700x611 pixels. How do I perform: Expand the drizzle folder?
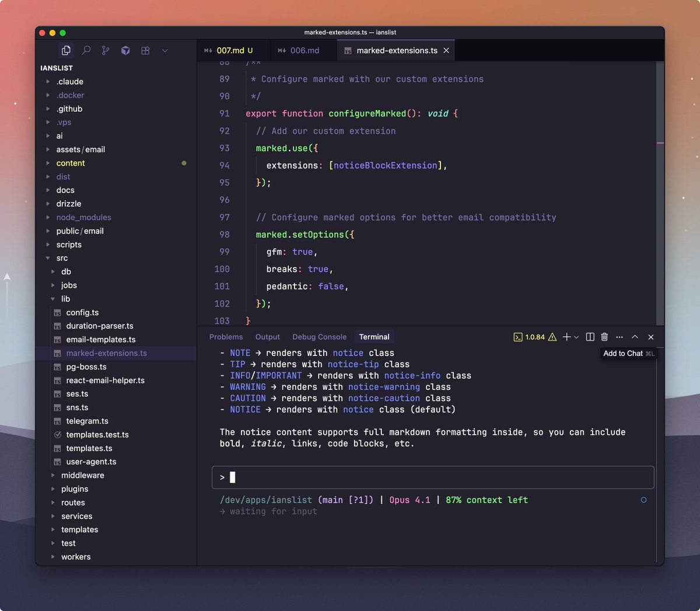click(x=116, y=204)
